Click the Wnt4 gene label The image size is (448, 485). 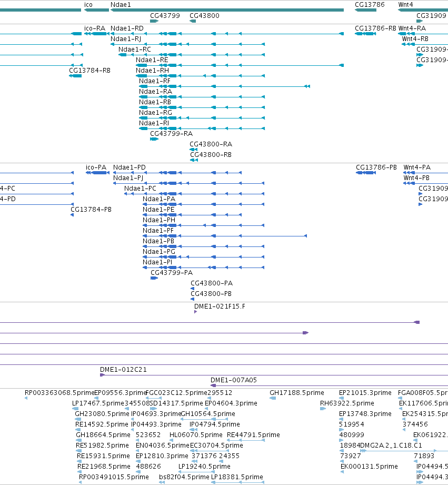pyautogui.click(x=405, y=5)
